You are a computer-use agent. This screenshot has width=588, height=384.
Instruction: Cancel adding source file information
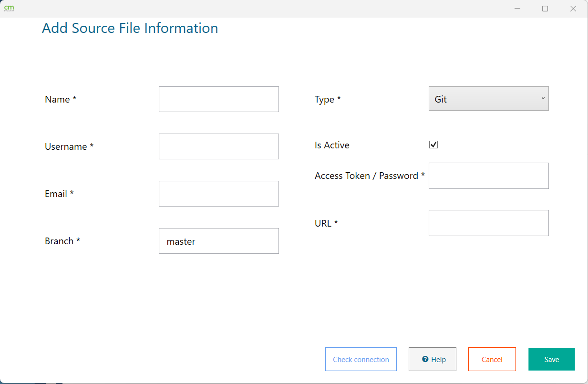pos(492,359)
